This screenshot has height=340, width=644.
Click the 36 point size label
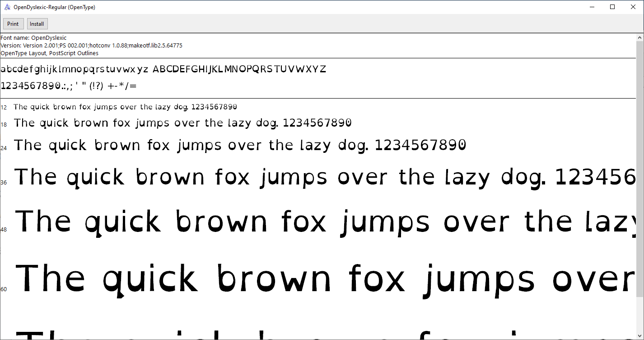tap(4, 182)
